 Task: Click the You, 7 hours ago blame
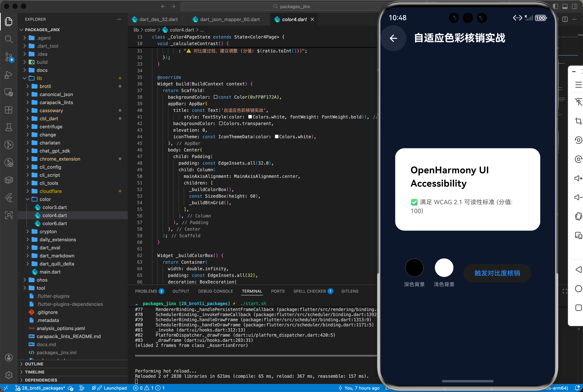359,388
